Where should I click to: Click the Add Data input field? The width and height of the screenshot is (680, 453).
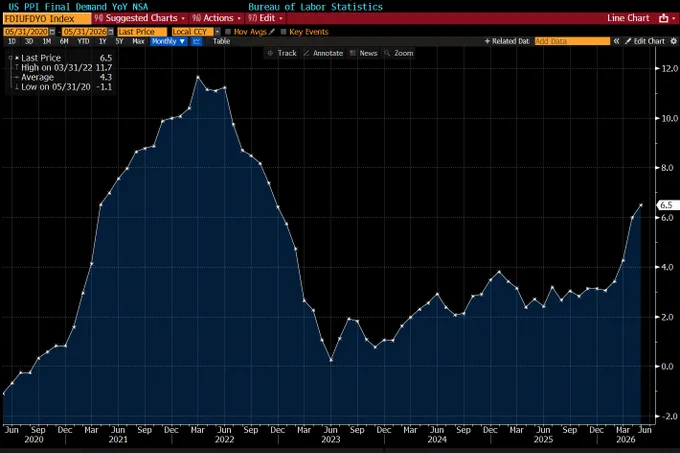[572, 41]
